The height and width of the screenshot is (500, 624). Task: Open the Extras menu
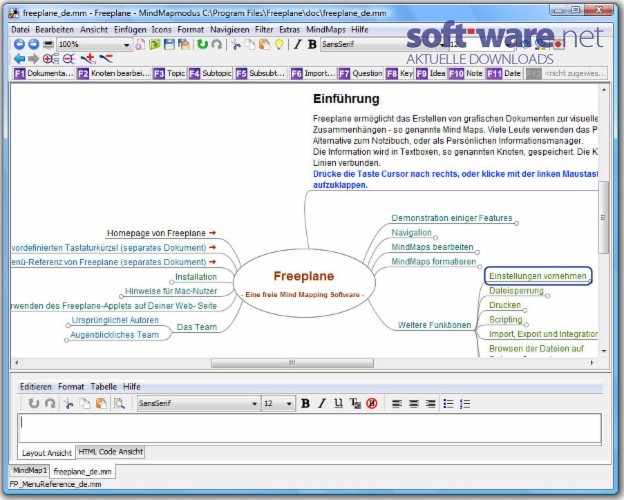[x=289, y=29]
